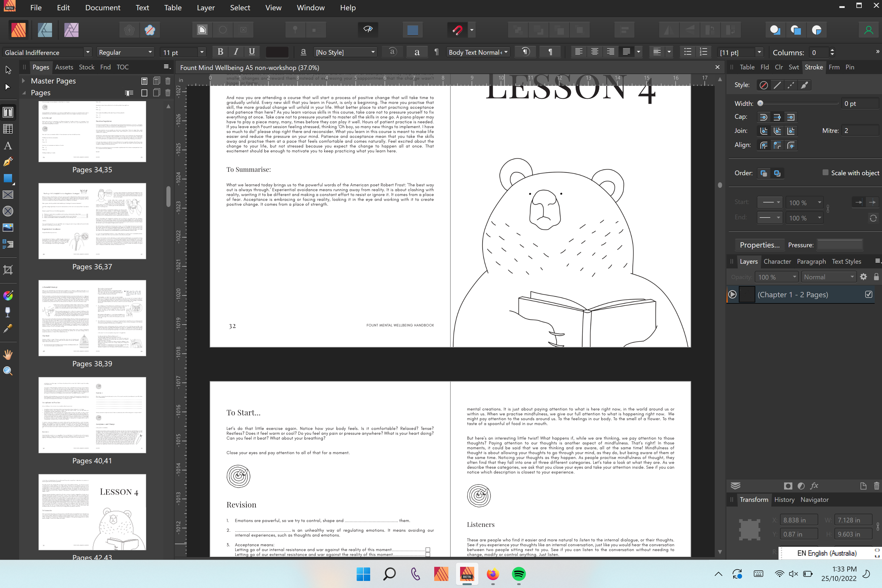Open Preflight eye icon in toolbar
The width and height of the screenshot is (882, 588).
(x=368, y=30)
